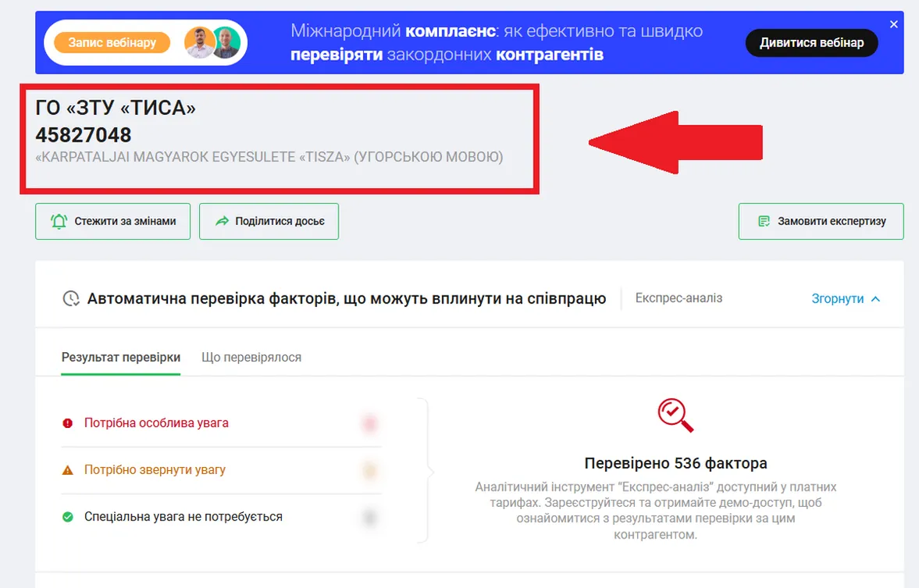Click the bell icon for tracking changes
This screenshot has width=919, height=588.
pyautogui.click(x=59, y=221)
